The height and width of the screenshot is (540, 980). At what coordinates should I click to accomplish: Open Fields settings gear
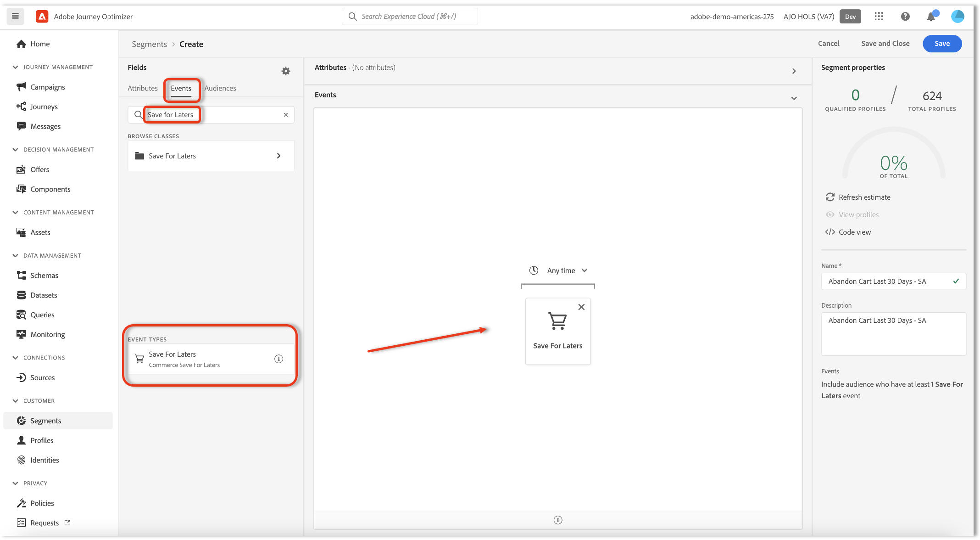click(x=286, y=71)
